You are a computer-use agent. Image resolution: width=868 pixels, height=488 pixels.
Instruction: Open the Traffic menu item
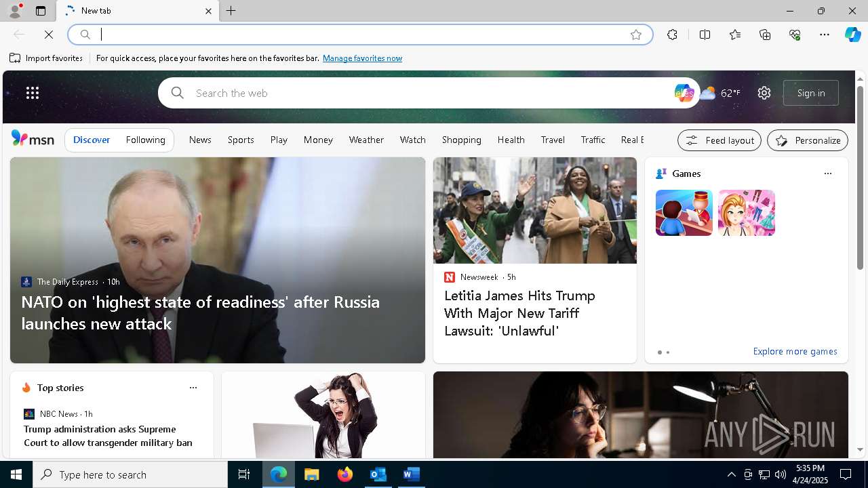tap(593, 140)
